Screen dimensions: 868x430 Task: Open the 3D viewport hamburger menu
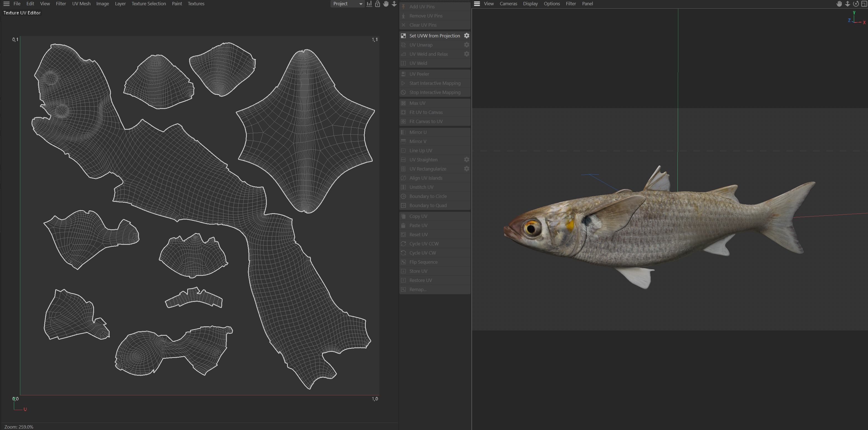pyautogui.click(x=477, y=4)
